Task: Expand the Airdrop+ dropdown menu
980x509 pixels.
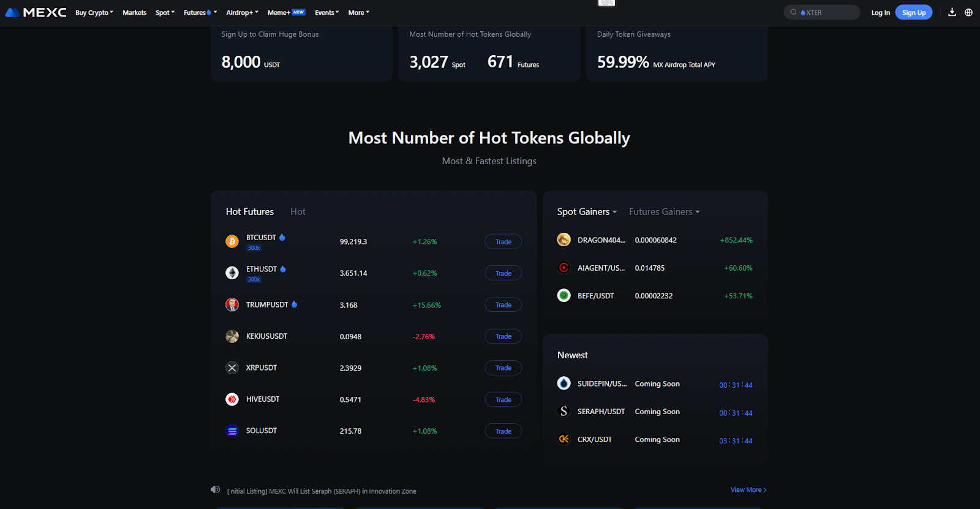Action: click(242, 12)
